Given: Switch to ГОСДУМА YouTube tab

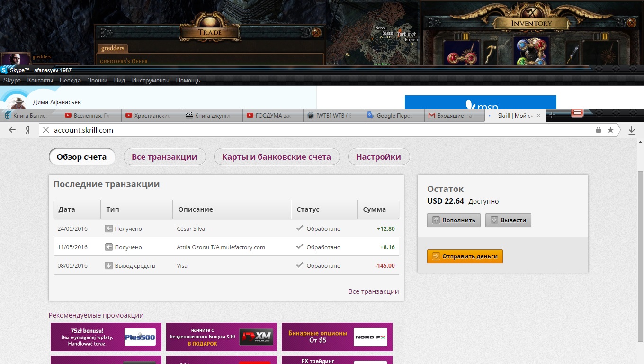Looking at the screenshot, I should 273,115.
